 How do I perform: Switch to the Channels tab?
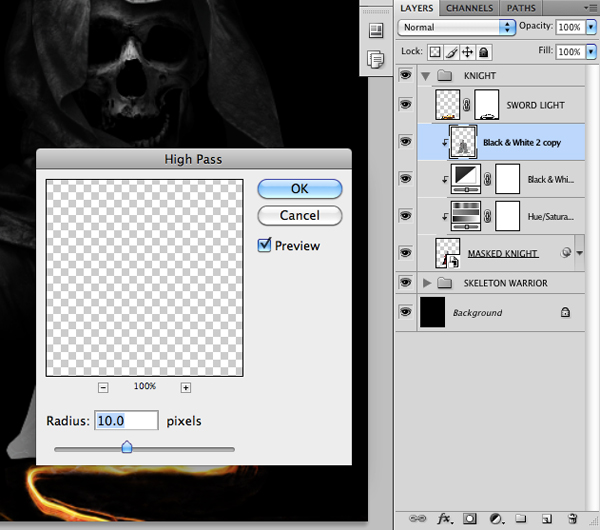pos(468,8)
